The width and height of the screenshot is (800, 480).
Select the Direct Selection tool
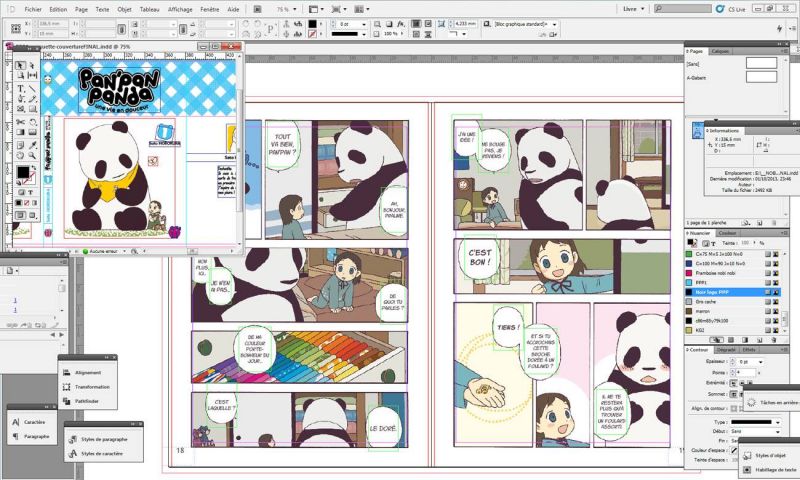(x=32, y=65)
